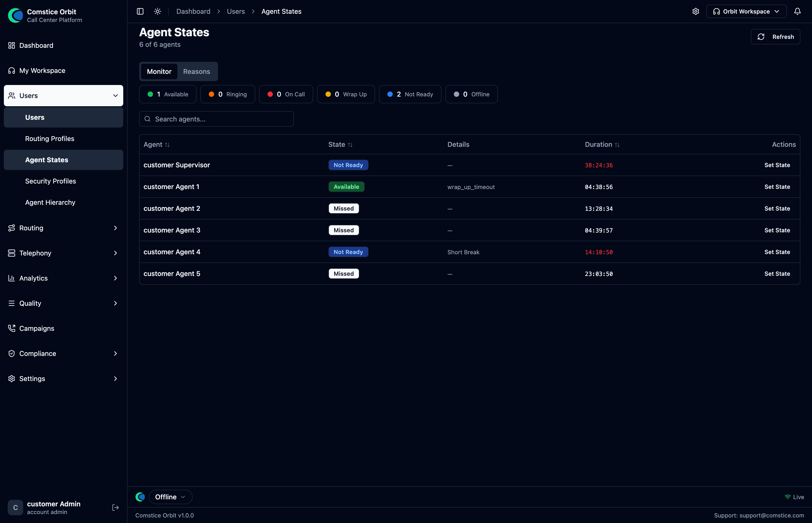Click the Compliance shield icon

click(12, 353)
